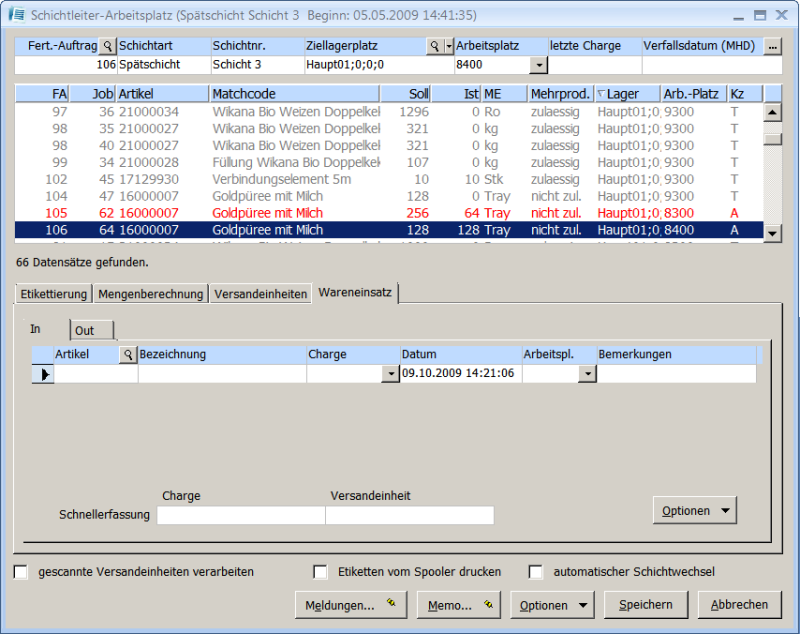Open the Verfallsdatum ellipsis button
Viewport: 800px width, 634px height.
tap(772, 46)
